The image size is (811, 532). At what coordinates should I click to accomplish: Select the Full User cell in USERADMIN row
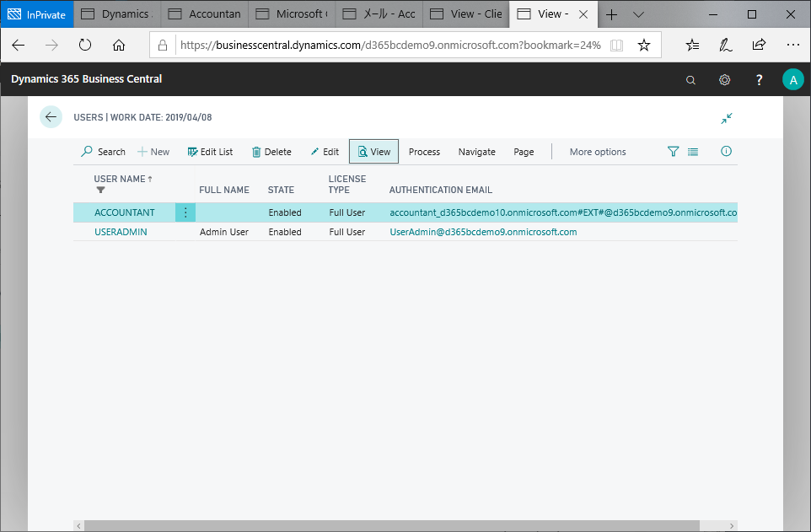click(347, 232)
